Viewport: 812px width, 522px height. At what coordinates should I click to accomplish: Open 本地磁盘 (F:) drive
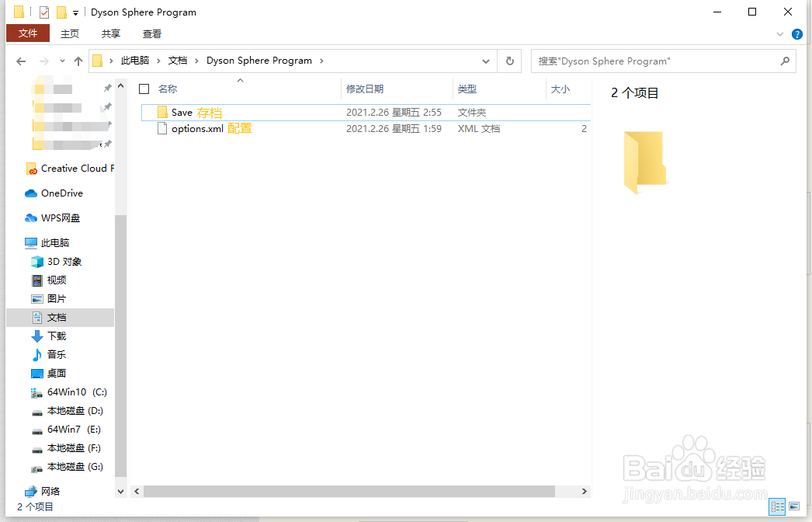(x=66, y=448)
